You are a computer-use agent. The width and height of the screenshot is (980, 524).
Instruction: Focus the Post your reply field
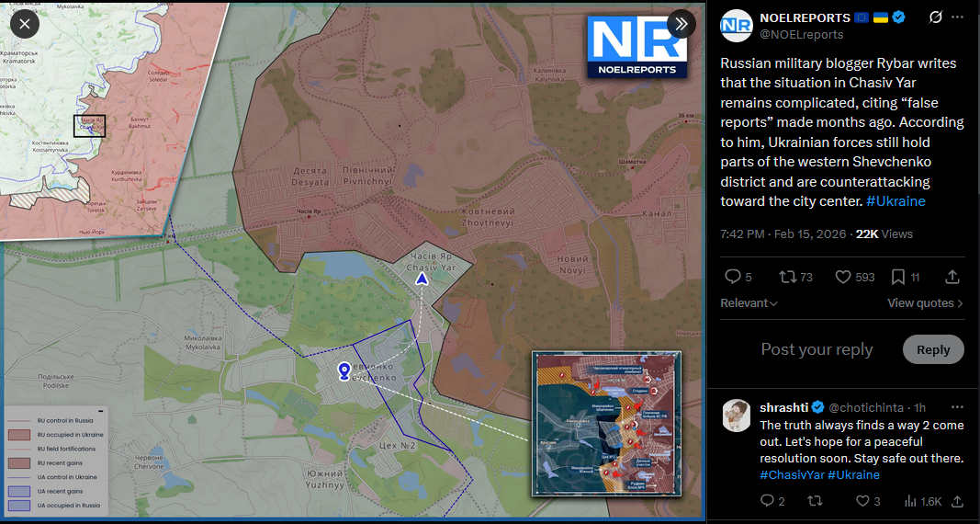pos(817,349)
